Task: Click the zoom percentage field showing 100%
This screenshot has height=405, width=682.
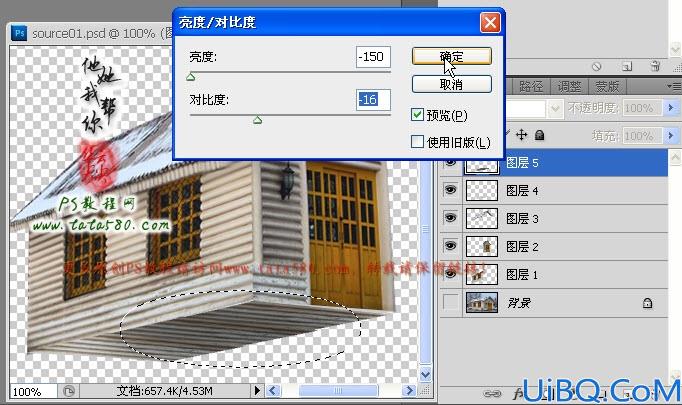Action: click(33, 392)
